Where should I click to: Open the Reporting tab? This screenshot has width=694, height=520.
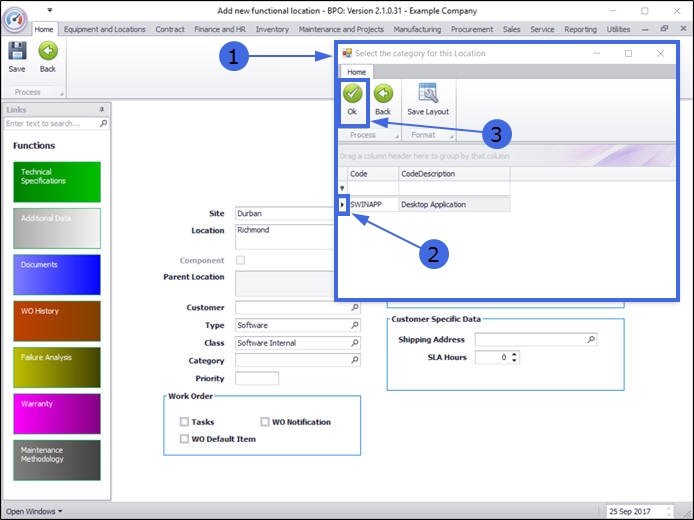click(580, 29)
